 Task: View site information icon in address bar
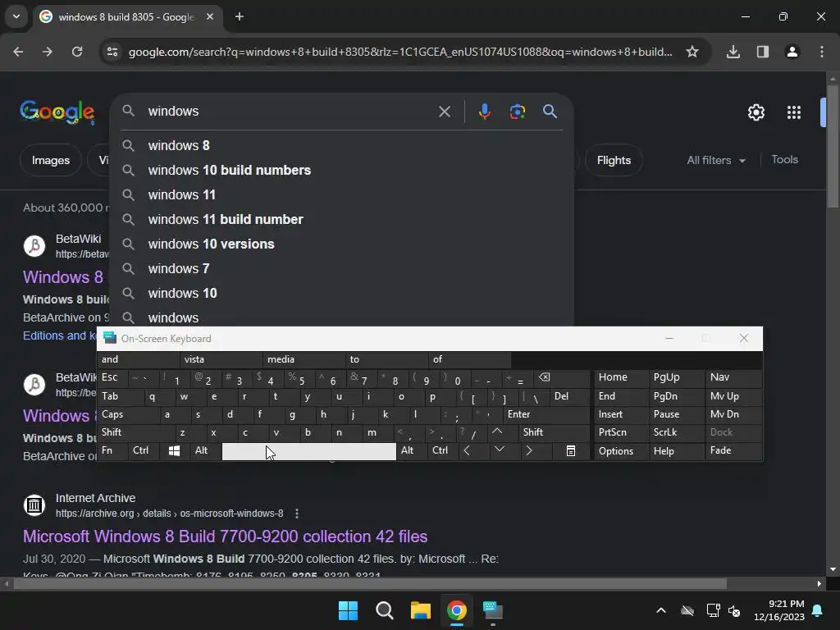point(112,52)
